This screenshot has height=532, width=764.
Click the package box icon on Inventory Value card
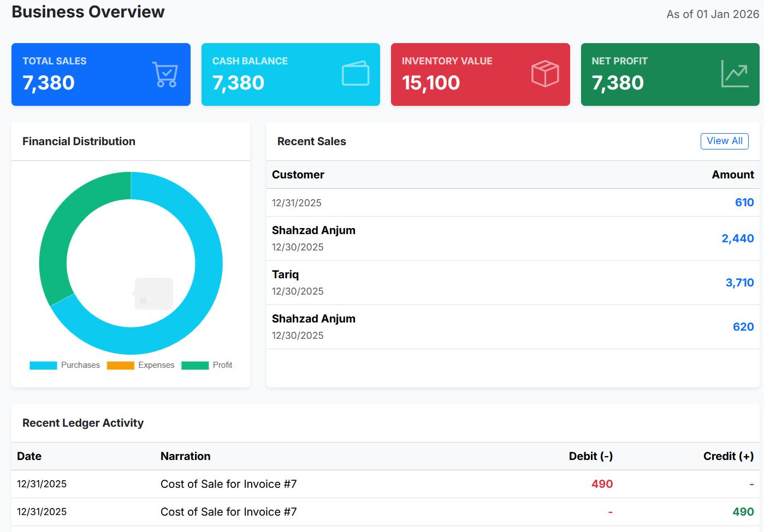click(544, 74)
